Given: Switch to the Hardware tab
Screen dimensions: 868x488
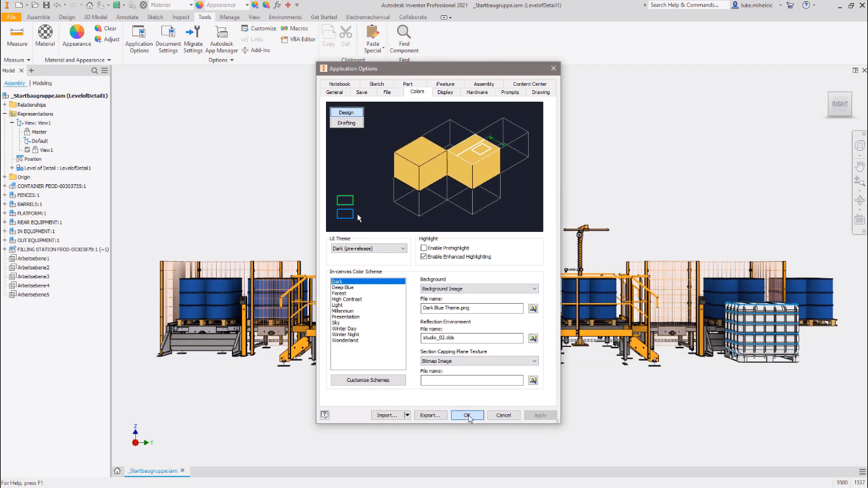Looking at the screenshot, I should (x=477, y=92).
